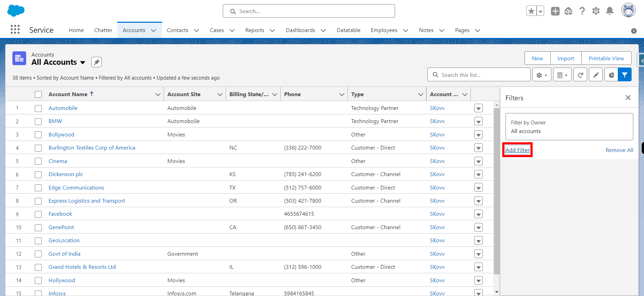Click the Add Filter link
The image size is (644, 296).
(x=517, y=150)
